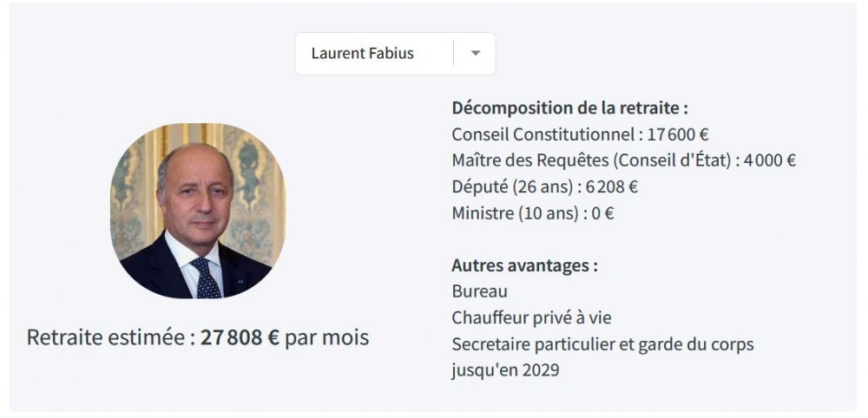Screen dimensions: 868x418
Task: Click the 0 € Ministre amount
Action: 602,213
